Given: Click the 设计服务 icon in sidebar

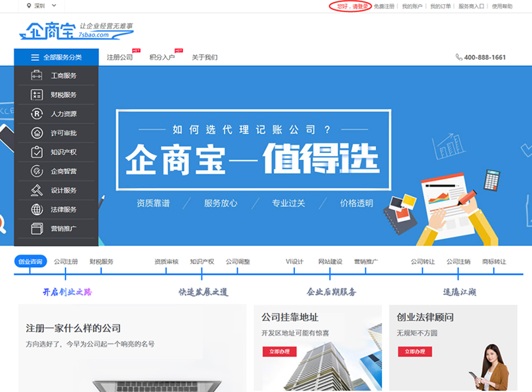Looking at the screenshot, I should coord(37,190).
